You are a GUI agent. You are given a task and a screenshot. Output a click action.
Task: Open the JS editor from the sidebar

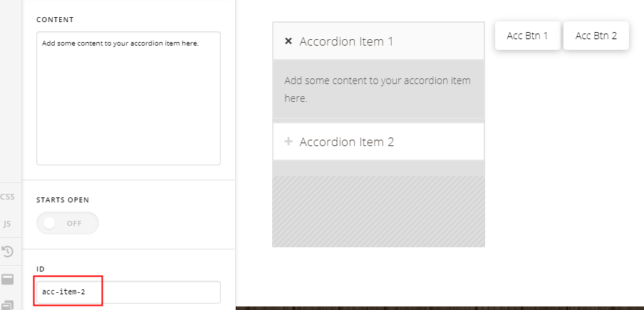(7, 224)
